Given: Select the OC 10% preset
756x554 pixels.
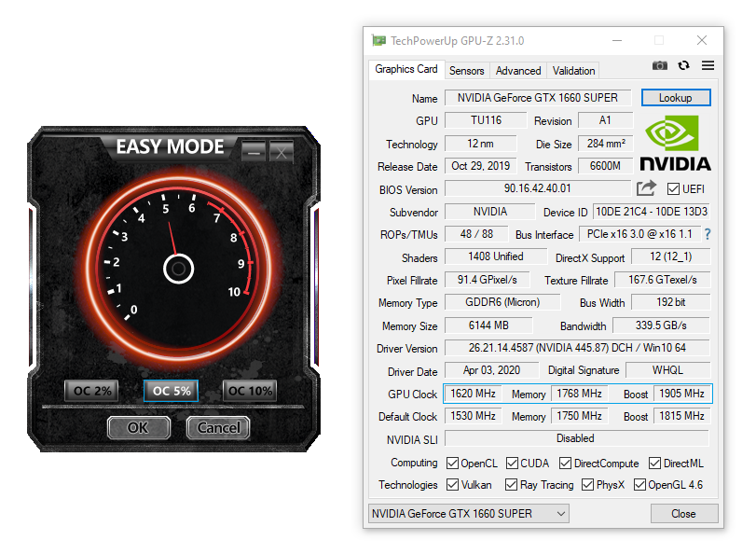Looking at the screenshot, I should coord(250,391).
